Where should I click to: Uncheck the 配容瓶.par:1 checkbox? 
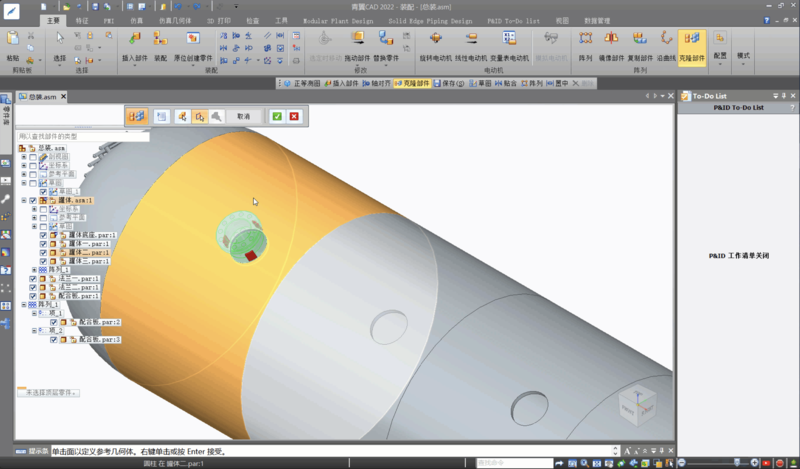coord(33,296)
